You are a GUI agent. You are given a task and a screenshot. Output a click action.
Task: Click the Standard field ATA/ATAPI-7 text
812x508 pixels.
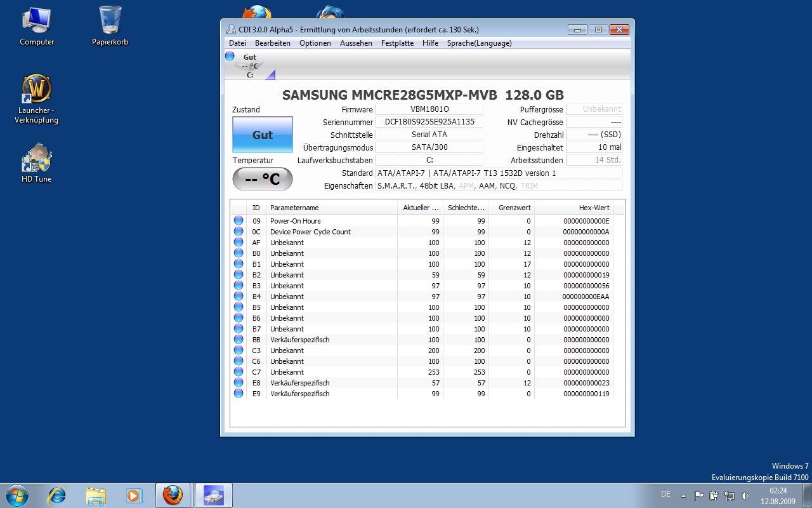click(499, 173)
